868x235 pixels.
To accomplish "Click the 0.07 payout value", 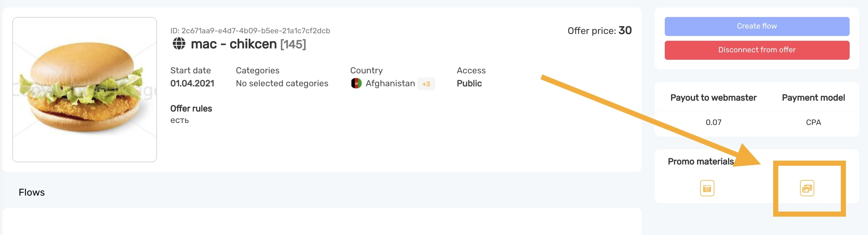I will tap(713, 122).
